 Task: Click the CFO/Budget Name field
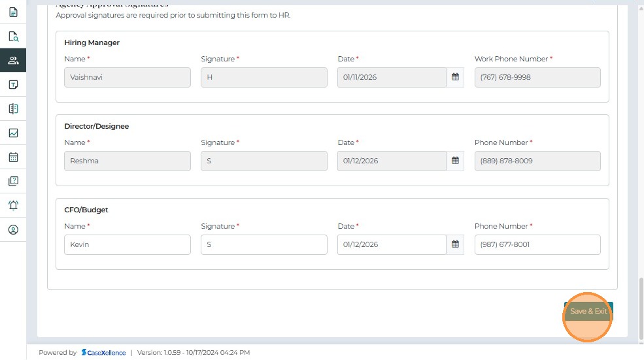tap(127, 244)
